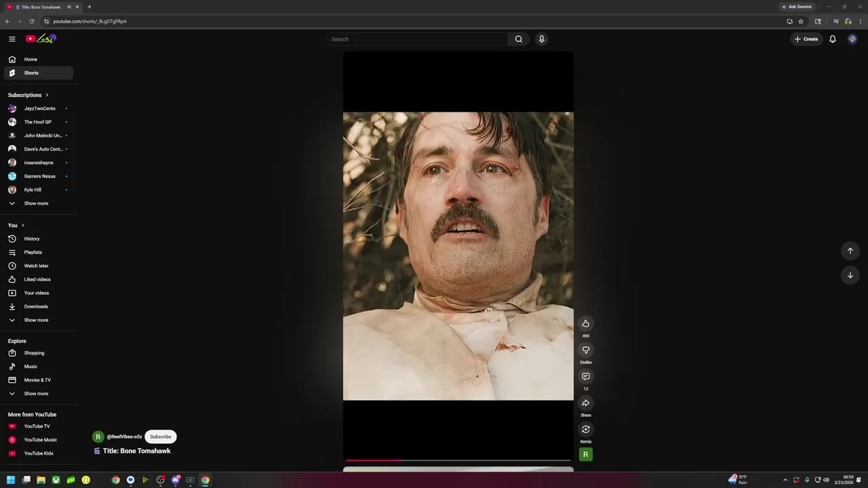
Task: Open Movies & TV under Explore
Action: 39,380
